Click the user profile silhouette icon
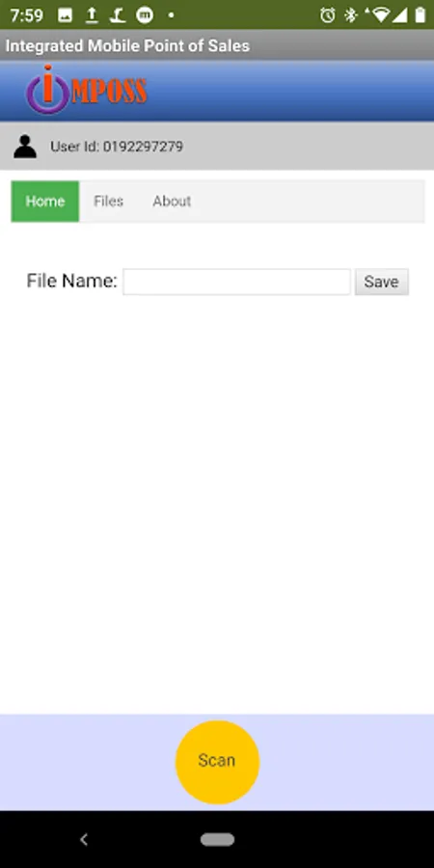The image size is (434, 868). click(x=25, y=147)
